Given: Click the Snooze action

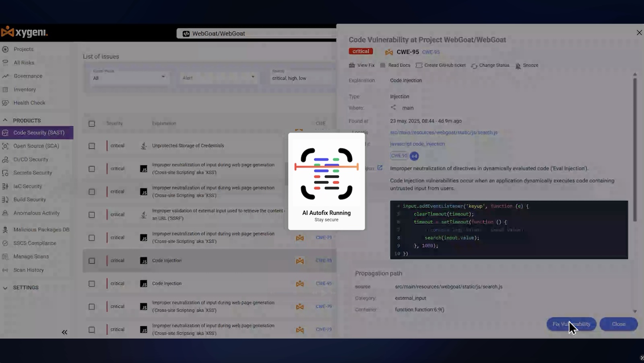Looking at the screenshot, I should 527,65.
